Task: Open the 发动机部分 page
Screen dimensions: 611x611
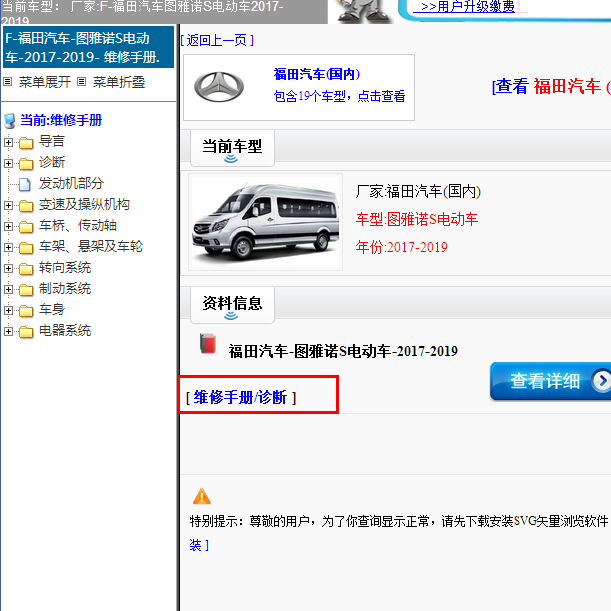Action: pyautogui.click(x=71, y=184)
